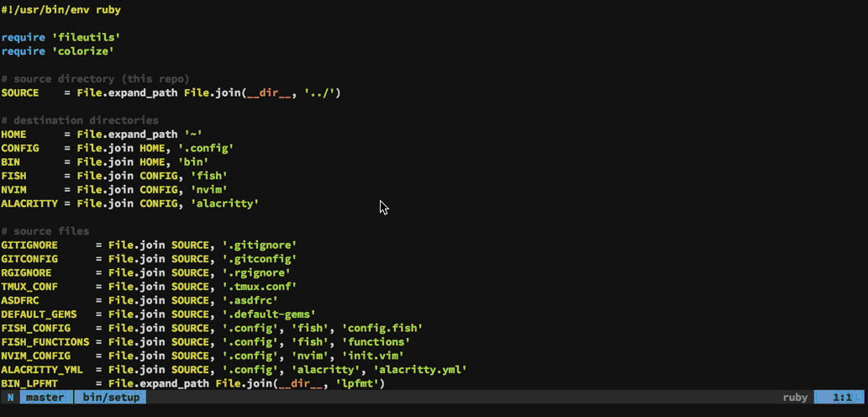Click the normal mode 'N' indicator in statusline

click(x=11, y=397)
